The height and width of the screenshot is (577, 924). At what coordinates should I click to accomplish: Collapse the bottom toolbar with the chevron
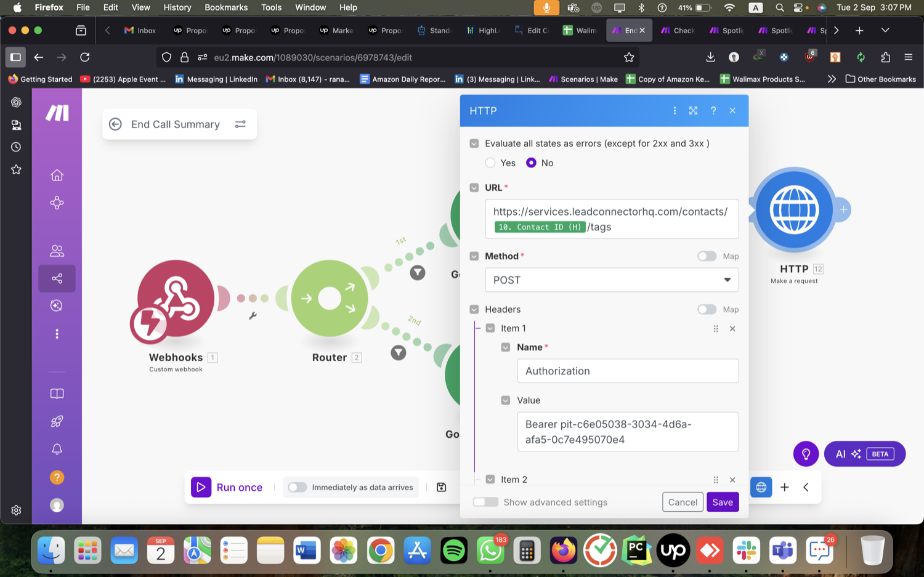coord(806,487)
